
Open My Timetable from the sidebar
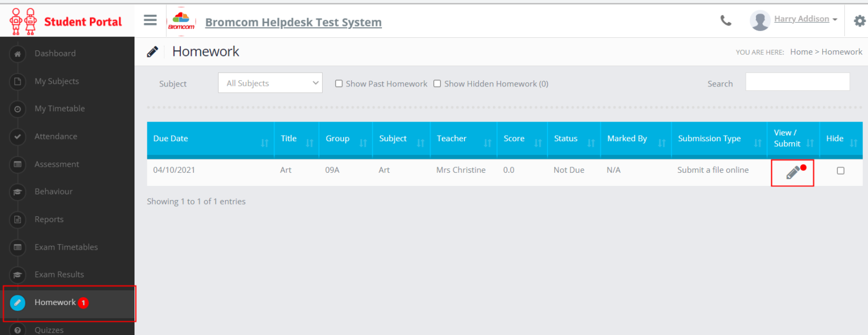click(18, 108)
